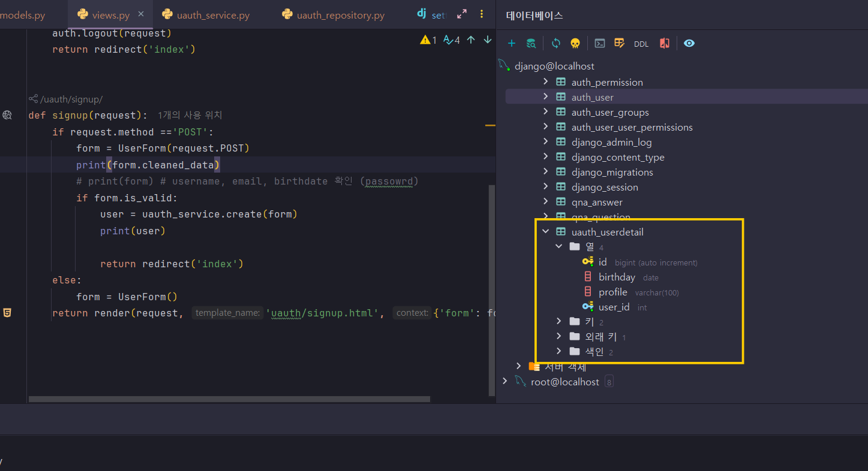Select the django@localhost data source

pos(554,67)
